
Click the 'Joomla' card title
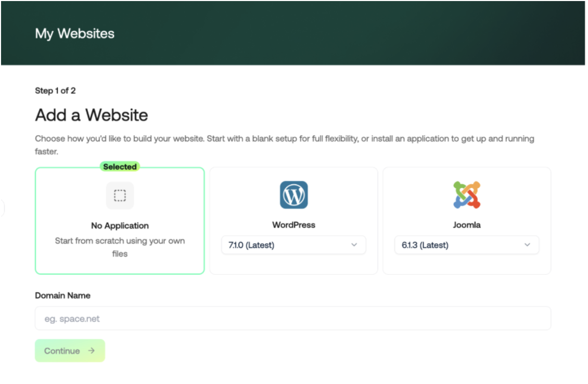pos(467,225)
